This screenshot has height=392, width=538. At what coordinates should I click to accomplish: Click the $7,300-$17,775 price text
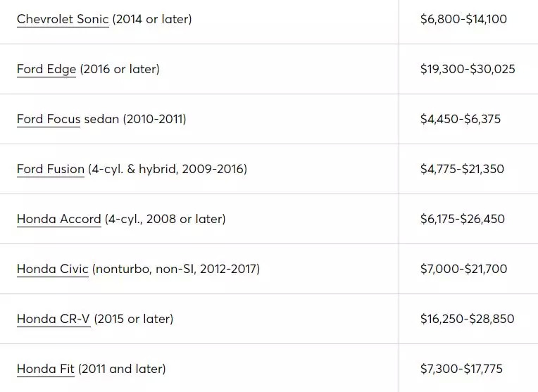[461, 369]
